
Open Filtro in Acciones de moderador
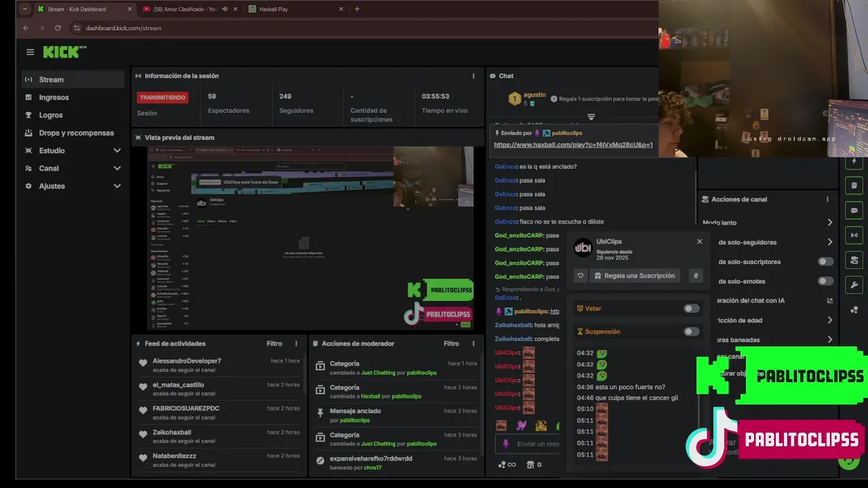[x=451, y=344]
